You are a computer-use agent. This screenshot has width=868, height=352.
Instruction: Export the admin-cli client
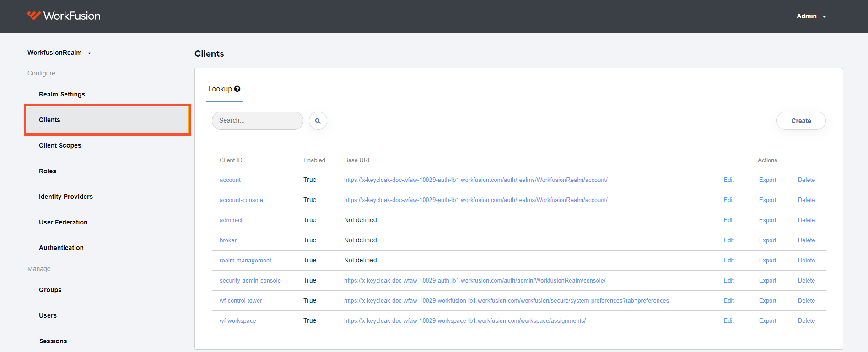(x=768, y=220)
